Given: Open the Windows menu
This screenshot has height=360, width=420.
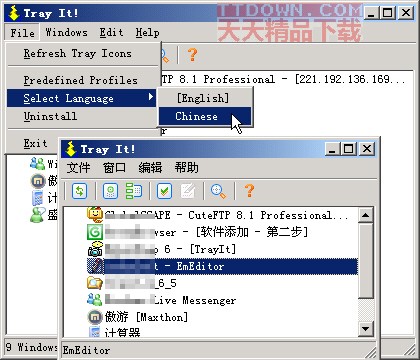Looking at the screenshot, I should click(67, 32).
